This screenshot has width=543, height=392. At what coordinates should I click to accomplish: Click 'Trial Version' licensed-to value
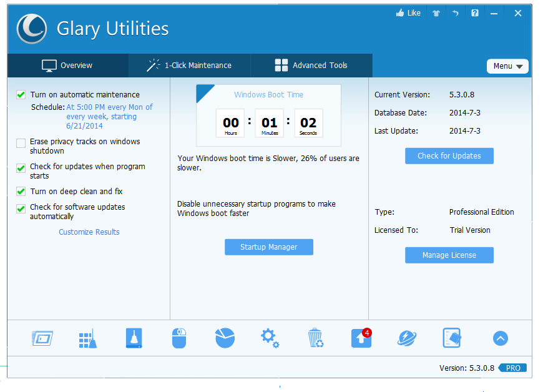click(470, 230)
